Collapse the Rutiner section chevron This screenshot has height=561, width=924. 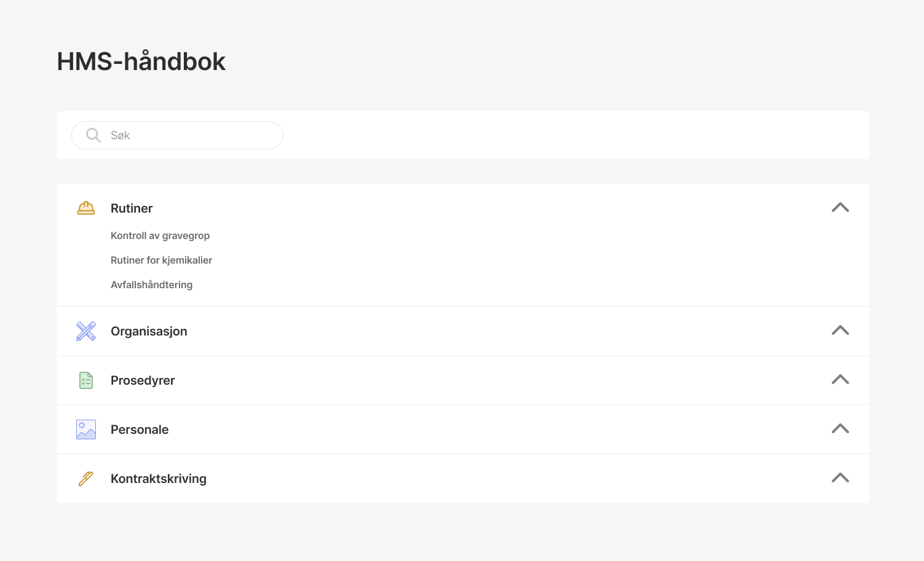[x=840, y=208]
